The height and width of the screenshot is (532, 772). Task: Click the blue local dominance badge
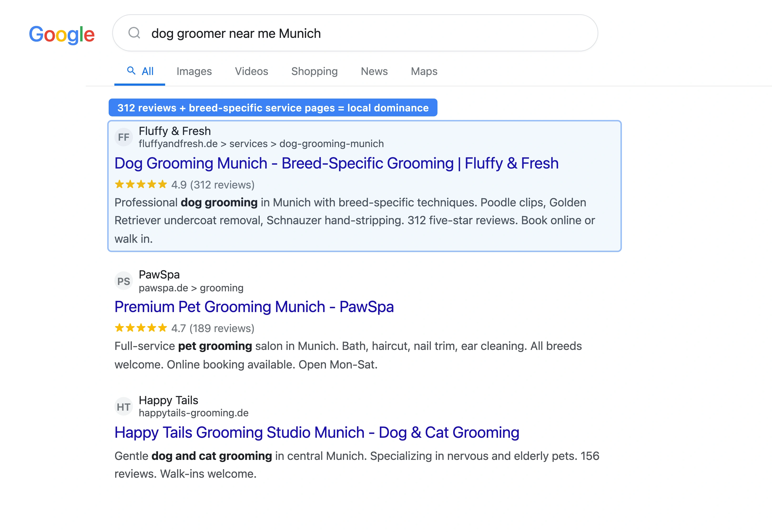point(273,107)
